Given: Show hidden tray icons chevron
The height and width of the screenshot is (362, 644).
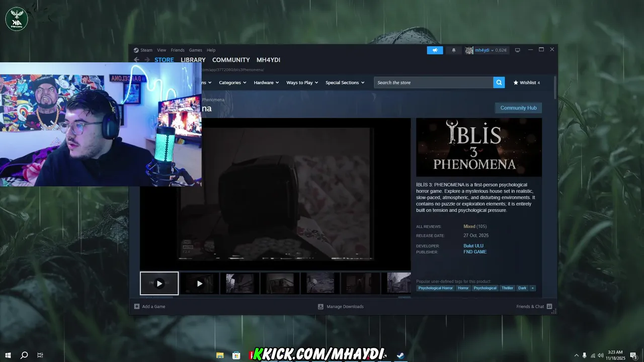Looking at the screenshot, I should [577, 355].
